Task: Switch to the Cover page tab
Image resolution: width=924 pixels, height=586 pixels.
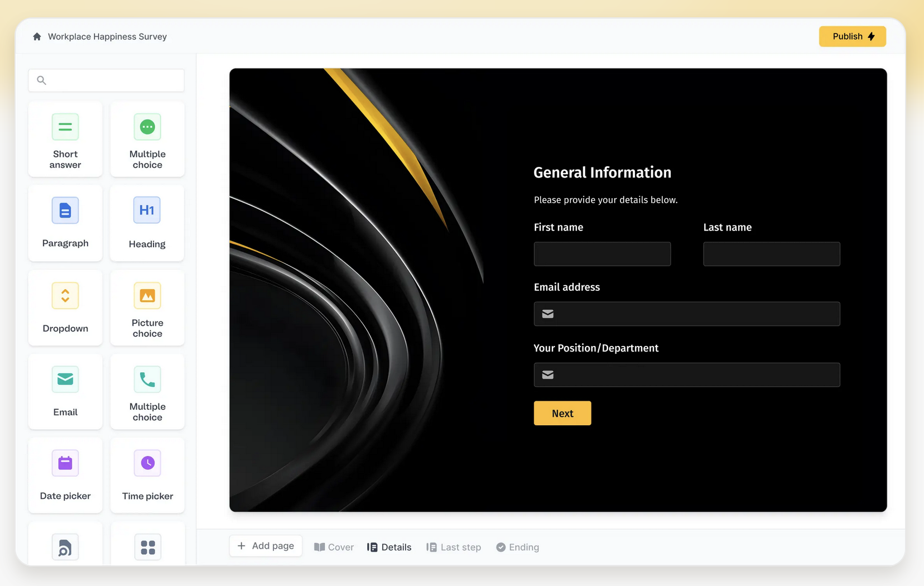Action: (x=333, y=547)
